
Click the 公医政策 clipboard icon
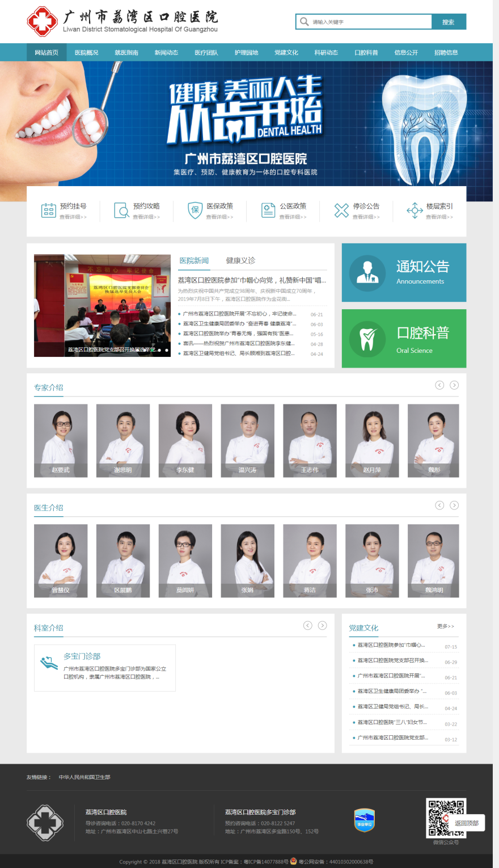268,210
